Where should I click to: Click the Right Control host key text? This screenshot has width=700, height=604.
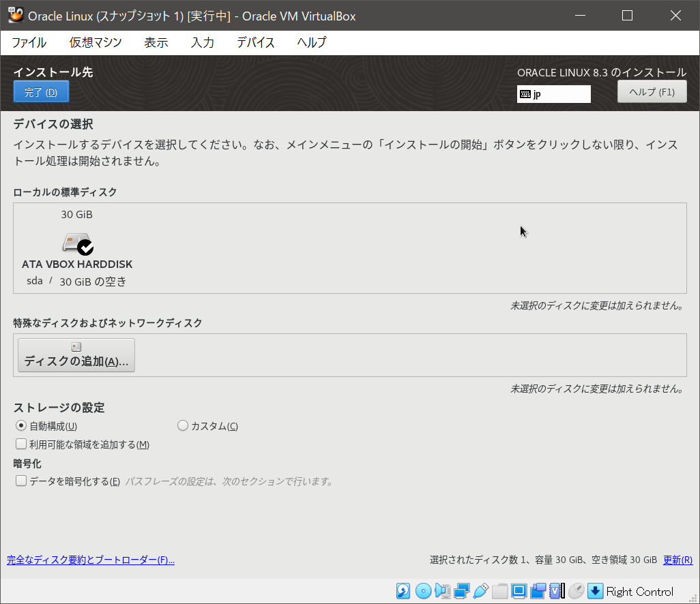(x=640, y=592)
